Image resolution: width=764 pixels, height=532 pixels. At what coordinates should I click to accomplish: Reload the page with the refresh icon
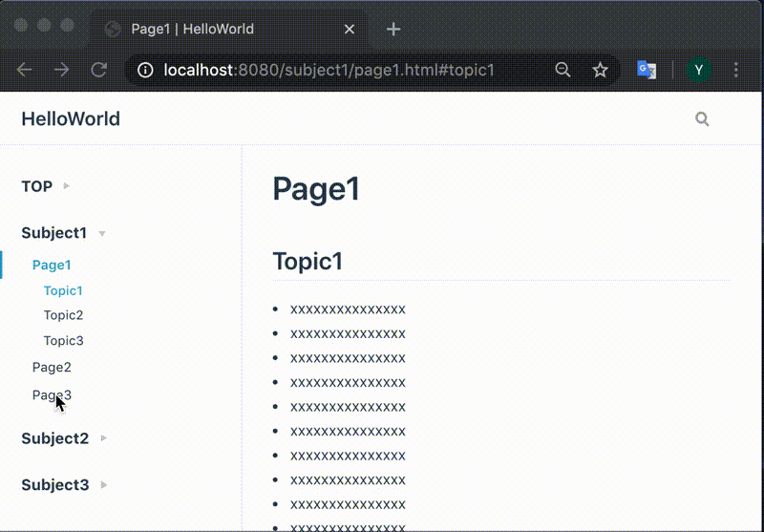tap(97, 70)
